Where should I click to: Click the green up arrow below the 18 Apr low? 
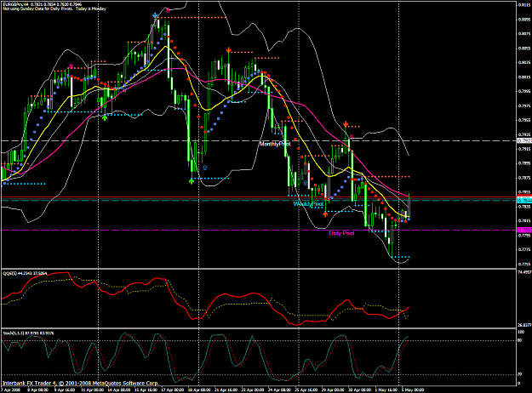(x=192, y=181)
